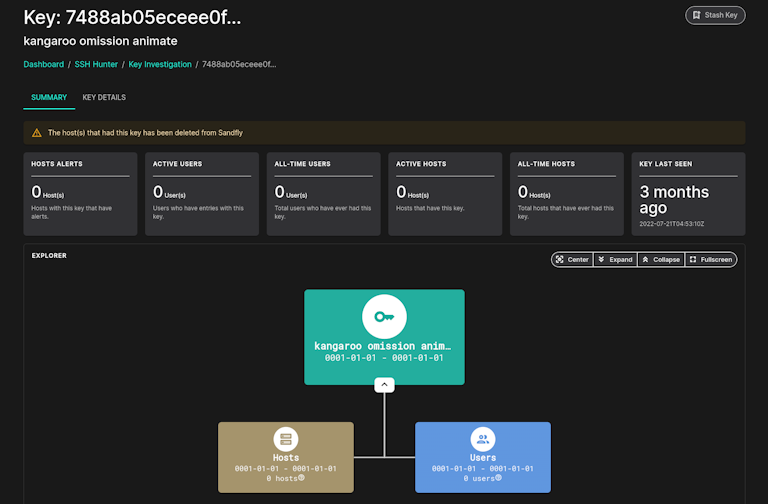Open the SSH Hunter breadcrumb link
This screenshot has width=768, height=504.
click(x=96, y=64)
